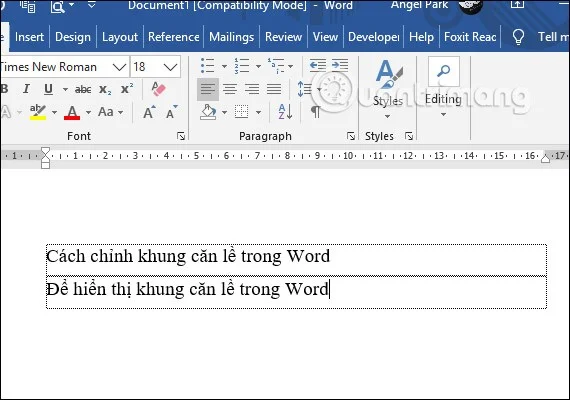Viewport: 570px width, 400px height.
Task: Decrease font size with shrink icon
Action: click(172, 112)
